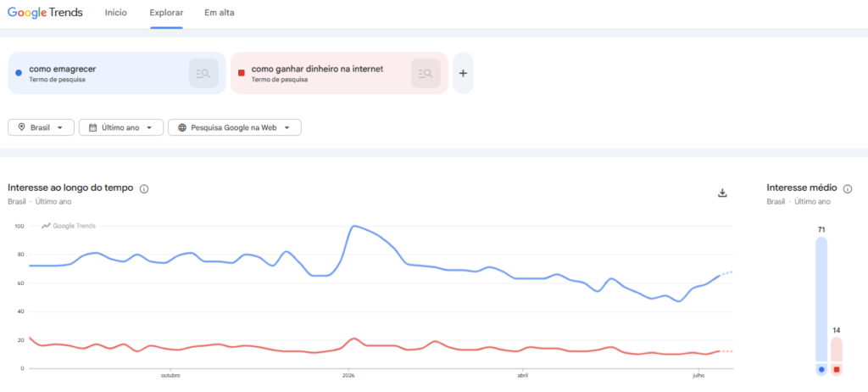Click the calendar icon in the period filter
The height and width of the screenshot is (392, 868).
[x=92, y=127]
